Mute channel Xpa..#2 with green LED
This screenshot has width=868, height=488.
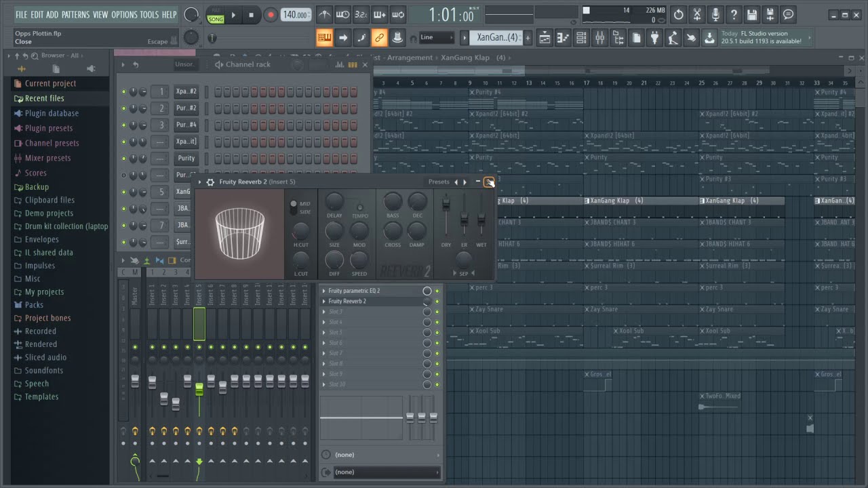123,91
